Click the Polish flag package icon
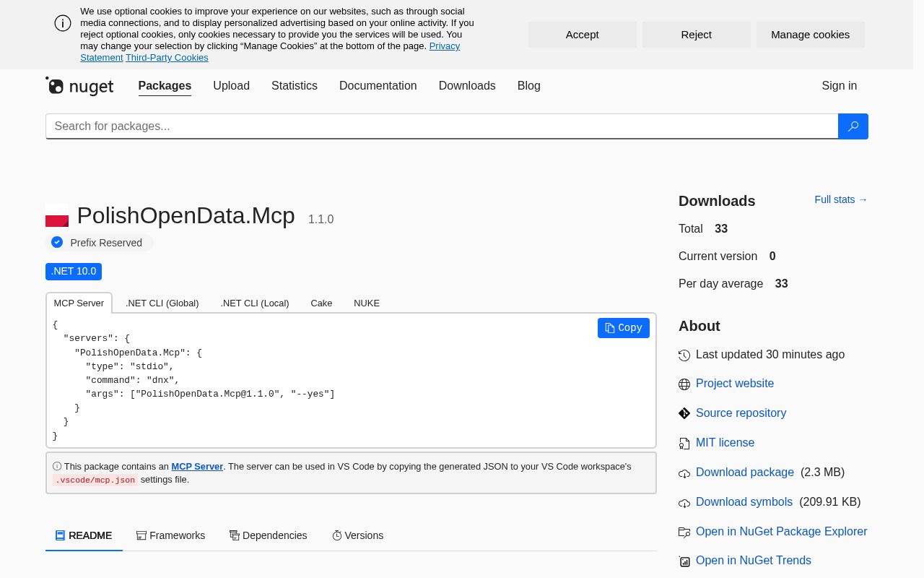 (x=57, y=215)
